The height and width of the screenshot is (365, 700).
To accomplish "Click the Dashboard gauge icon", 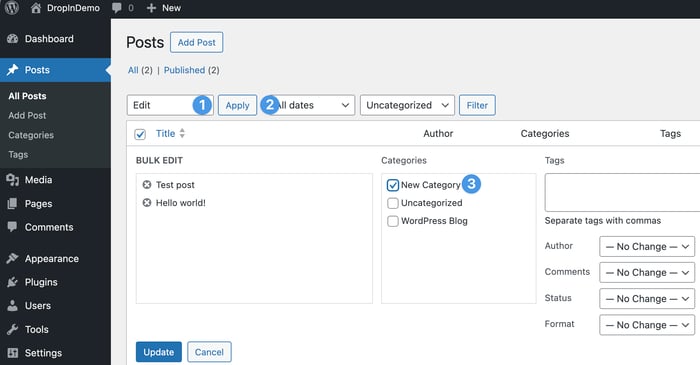I will tap(12, 39).
